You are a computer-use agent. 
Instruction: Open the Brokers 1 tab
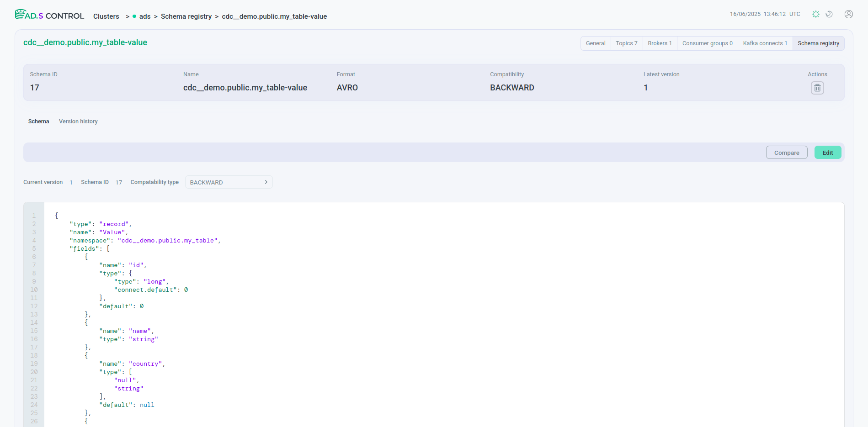660,43
